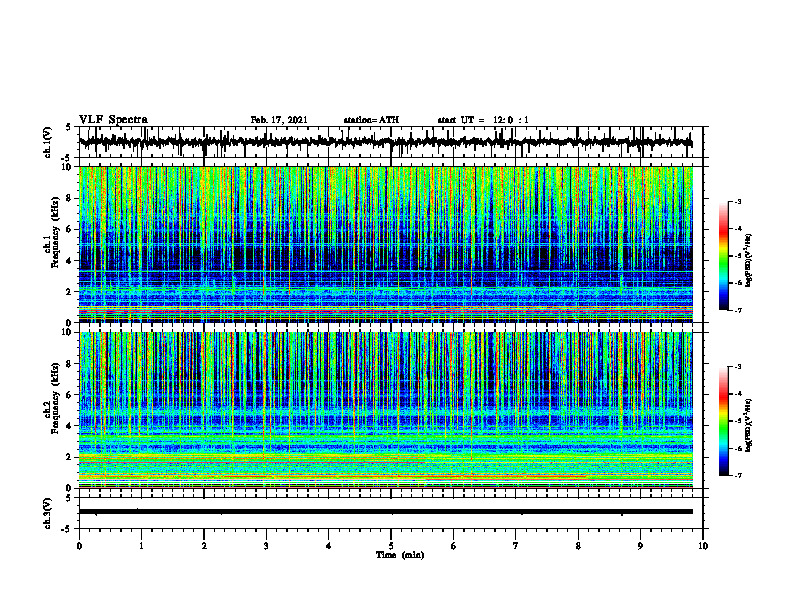
Task: Click the time axis tick label "1"
Action: point(141,546)
